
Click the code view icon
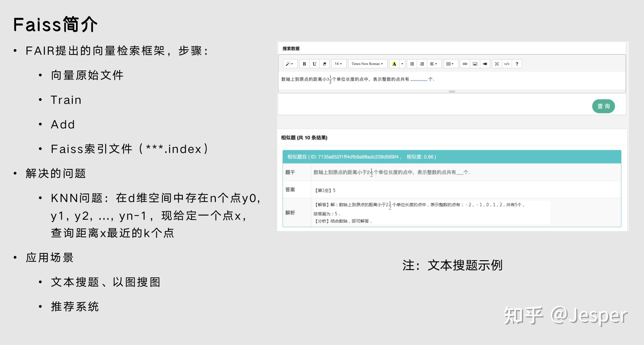(x=507, y=64)
